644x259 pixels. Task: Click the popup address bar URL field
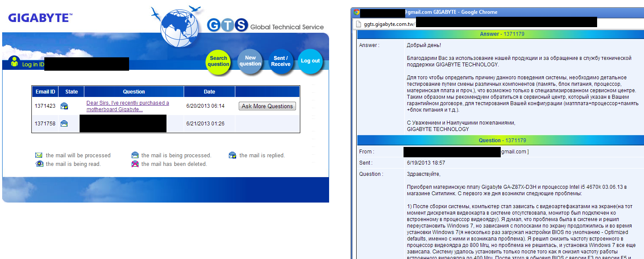[x=497, y=24]
